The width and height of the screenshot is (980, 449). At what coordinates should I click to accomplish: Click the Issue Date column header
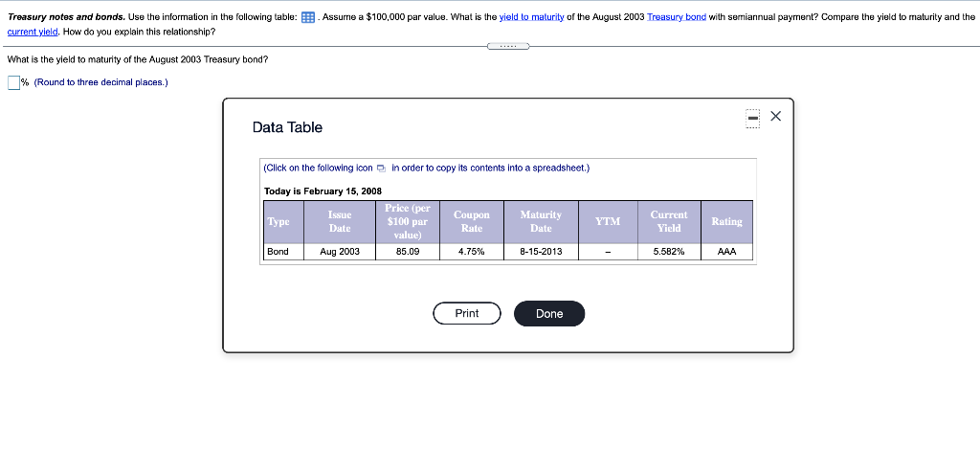(340, 222)
